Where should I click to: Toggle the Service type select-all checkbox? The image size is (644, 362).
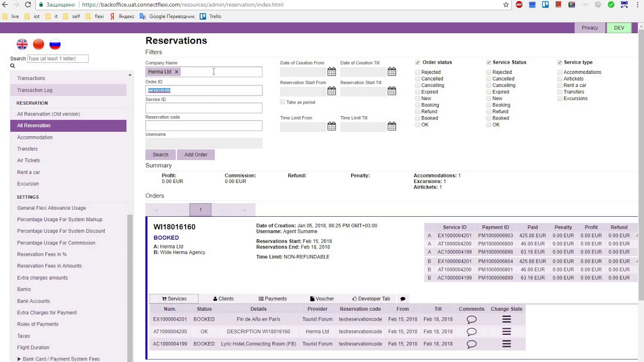click(559, 62)
